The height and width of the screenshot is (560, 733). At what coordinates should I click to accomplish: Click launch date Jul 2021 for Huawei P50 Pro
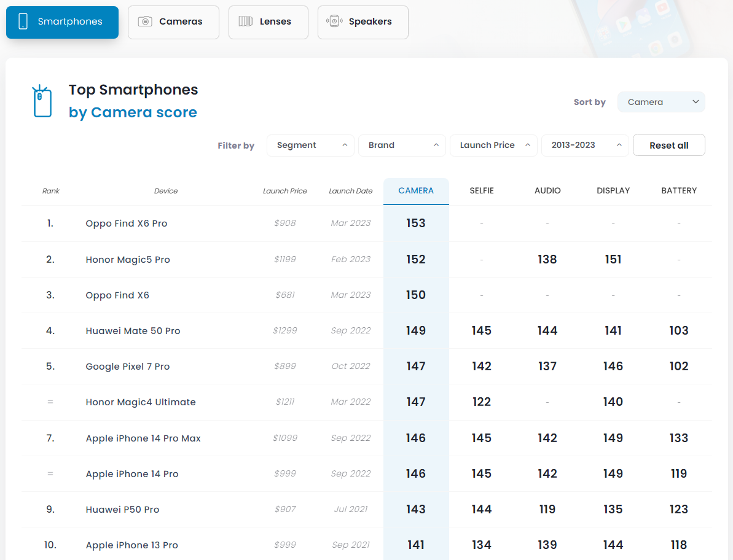coord(351,509)
